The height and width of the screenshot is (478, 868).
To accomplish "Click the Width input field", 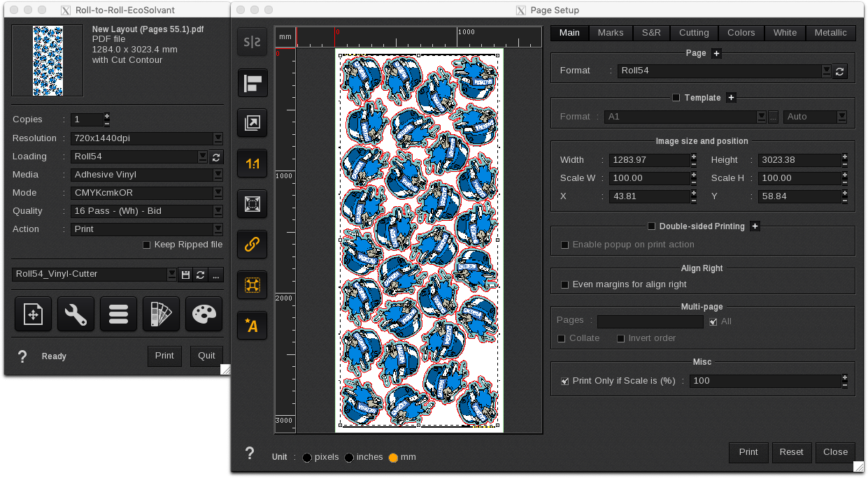I will 649,160.
